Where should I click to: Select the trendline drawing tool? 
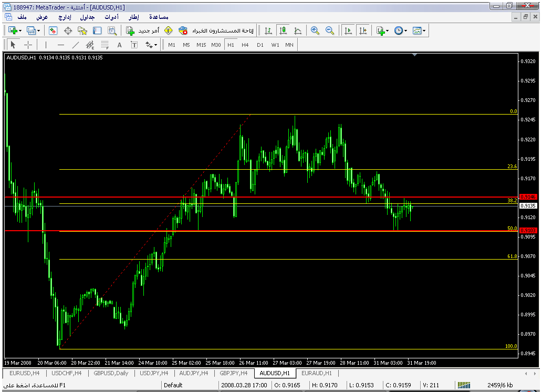pyautogui.click(x=76, y=45)
